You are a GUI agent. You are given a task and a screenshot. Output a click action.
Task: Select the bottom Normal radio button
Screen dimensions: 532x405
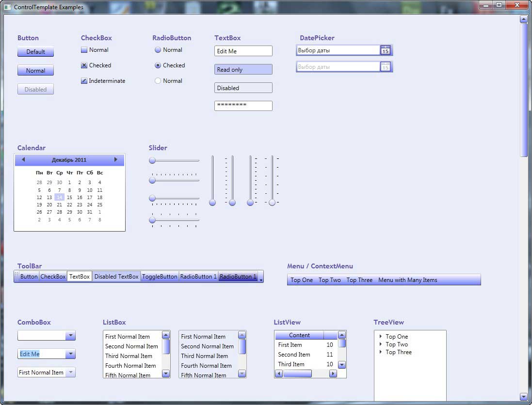tap(158, 81)
